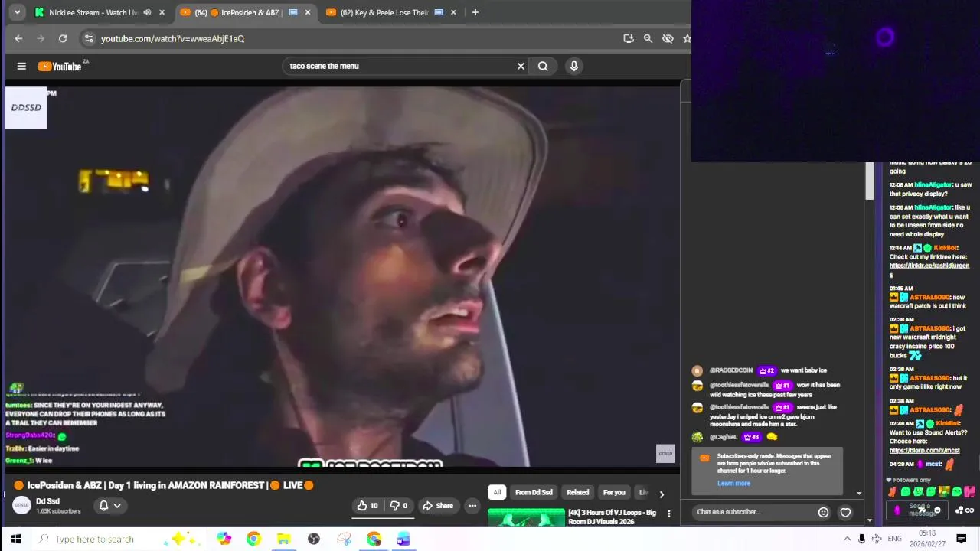Dislike the video with thumbs down
The height and width of the screenshot is (551, 980).
coord(399,506)
